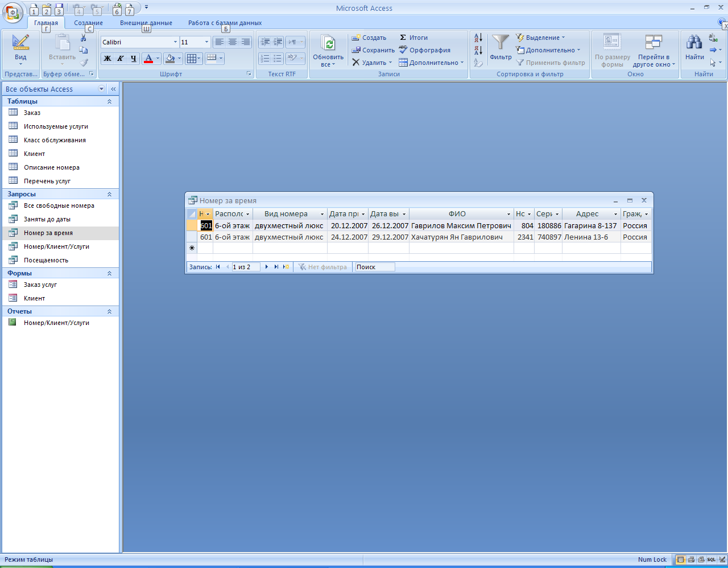Click the Copy icon in clipboard group
The image size is (728, 568).
84,50
